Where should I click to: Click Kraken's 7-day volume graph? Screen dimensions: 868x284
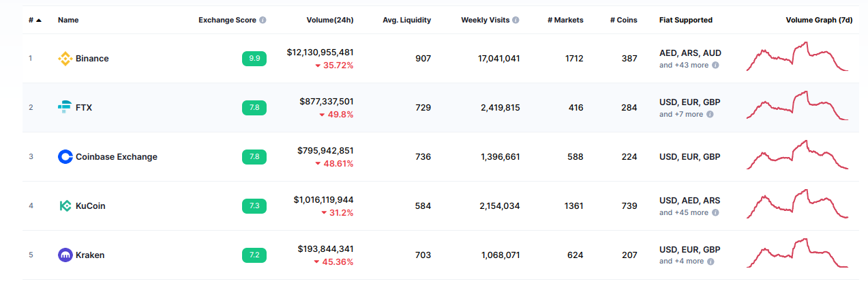797,253
